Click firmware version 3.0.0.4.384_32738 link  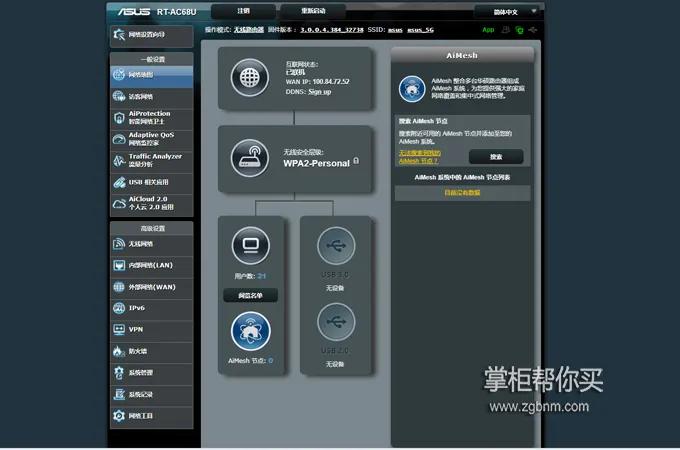(x=332, y=29)
